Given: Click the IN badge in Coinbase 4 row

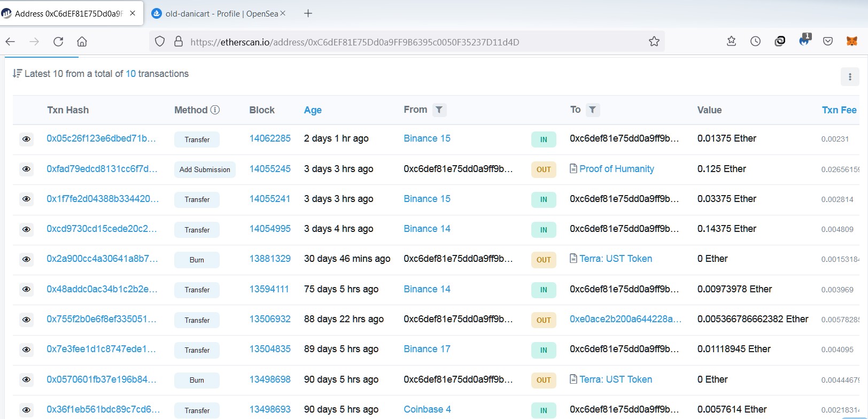Looking at the screenshot, I should click(x=544, y=410).
